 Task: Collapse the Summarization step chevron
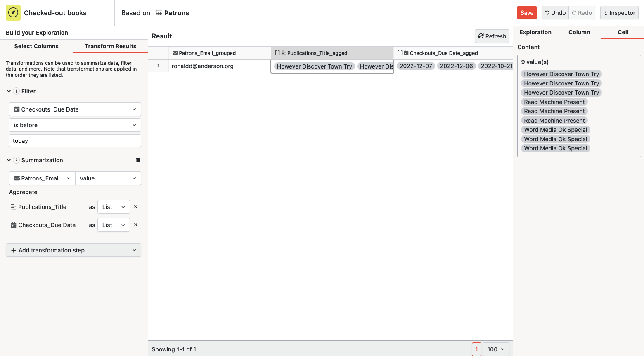click(x=9, y=160)
